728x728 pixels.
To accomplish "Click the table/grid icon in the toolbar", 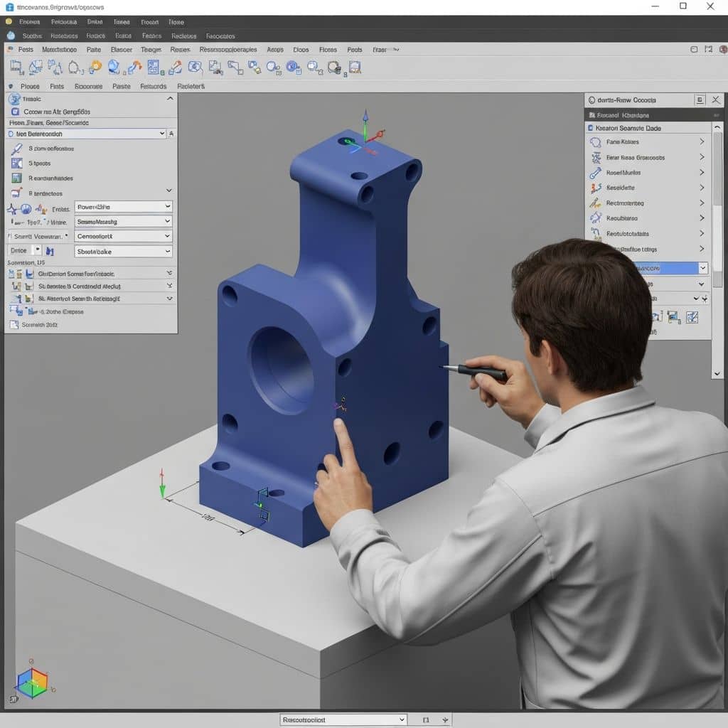I will 151,68.
